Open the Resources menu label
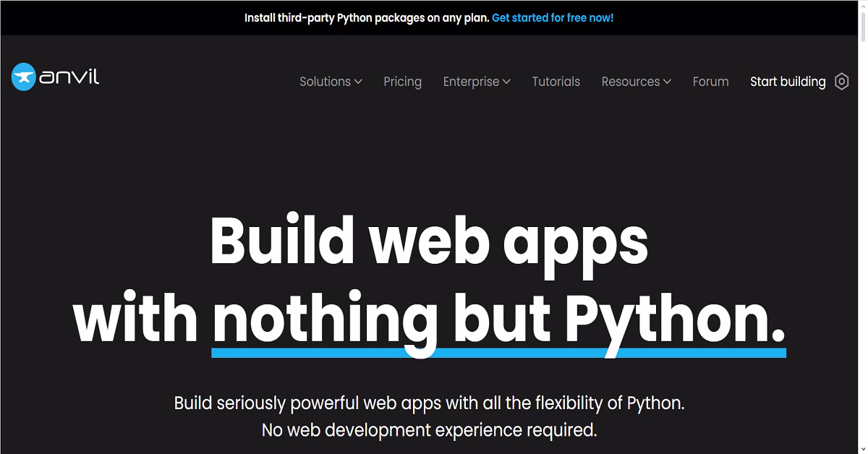The image size is (868, 454). pyautogui.click(x=631, y=82)
